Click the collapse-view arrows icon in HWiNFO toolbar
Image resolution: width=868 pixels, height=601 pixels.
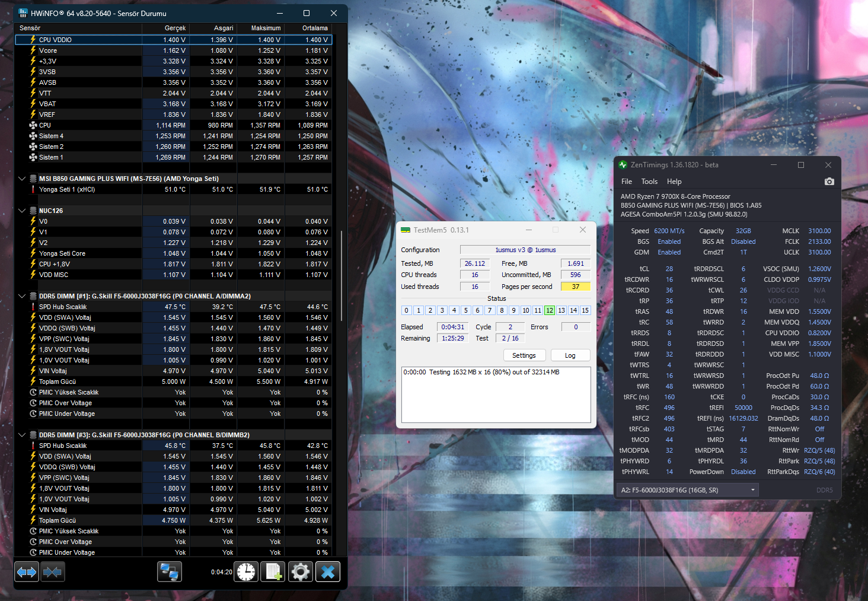click(52, 572)
